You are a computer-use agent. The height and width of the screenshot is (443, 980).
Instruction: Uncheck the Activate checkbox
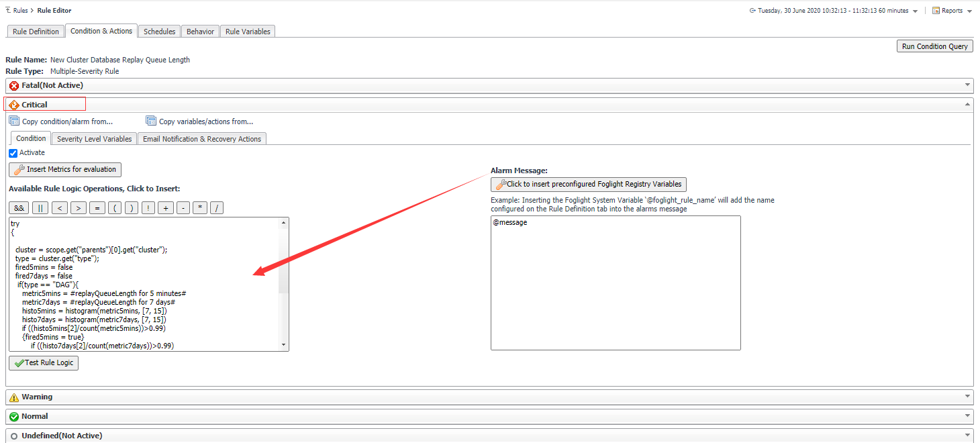point(12,152)
